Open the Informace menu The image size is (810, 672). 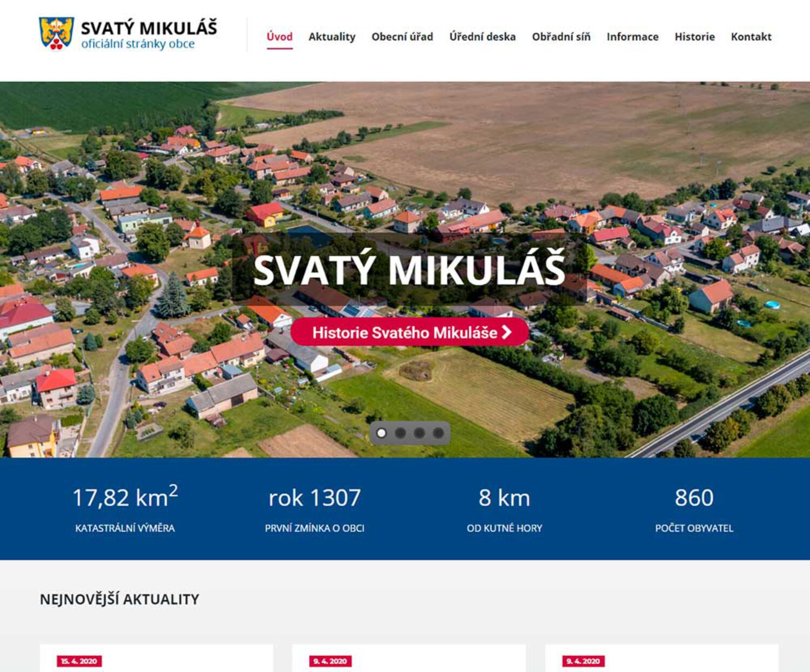pos(632,37)
